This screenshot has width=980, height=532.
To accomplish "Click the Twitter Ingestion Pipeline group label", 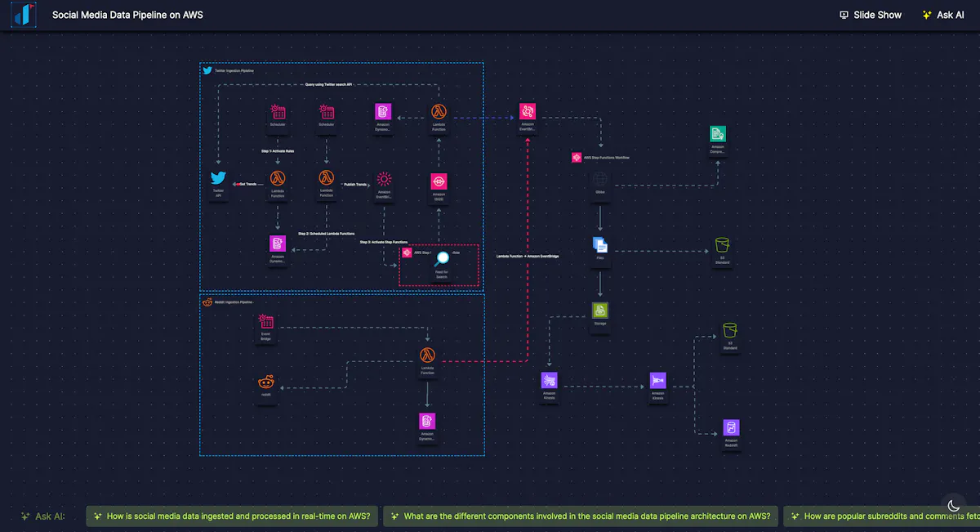I will [x=234, y=71].
